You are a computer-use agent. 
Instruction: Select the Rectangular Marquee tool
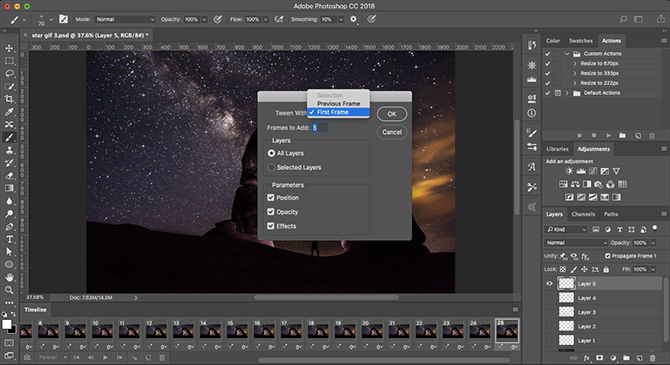pos(9,61)
